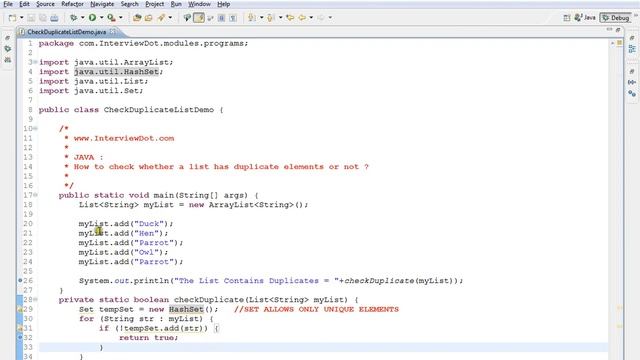Open the Help menu
640x360 pixels.
pyautogui.click(x=223, y=4)
